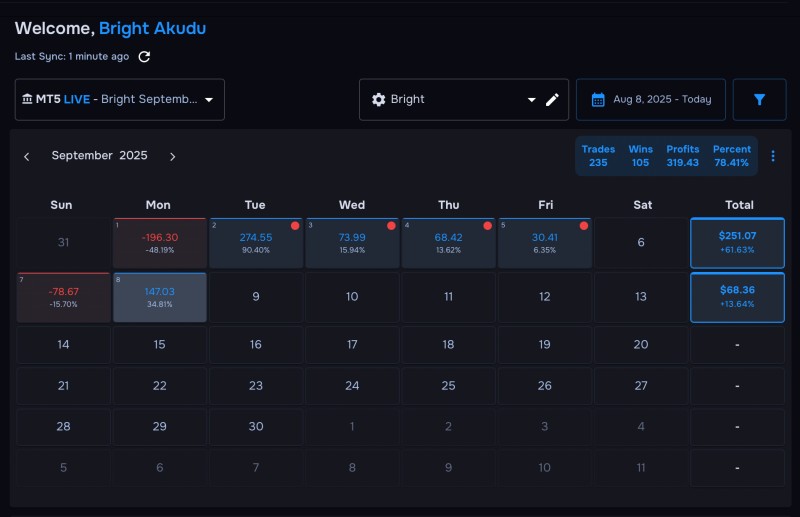The height and width of the screenshot is (517, 800).
Task: Select the September 8 cell showing 147.03
Action: (x=160, y=297)
